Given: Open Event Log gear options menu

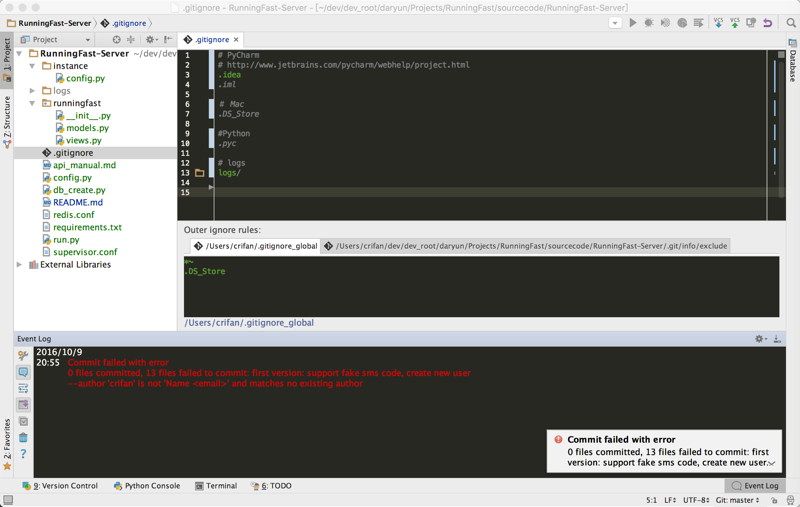Looking at the screenshot, I should [760, 339].
